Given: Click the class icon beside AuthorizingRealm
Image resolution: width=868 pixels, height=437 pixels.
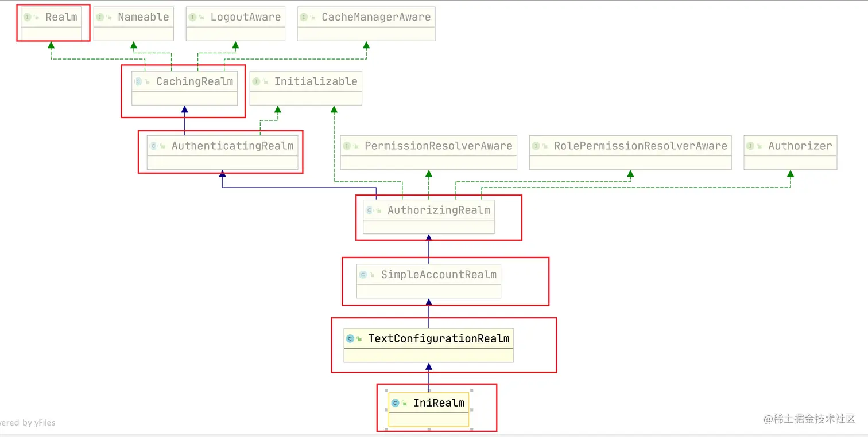Looking at the screenshot, I should pos(370,210).
